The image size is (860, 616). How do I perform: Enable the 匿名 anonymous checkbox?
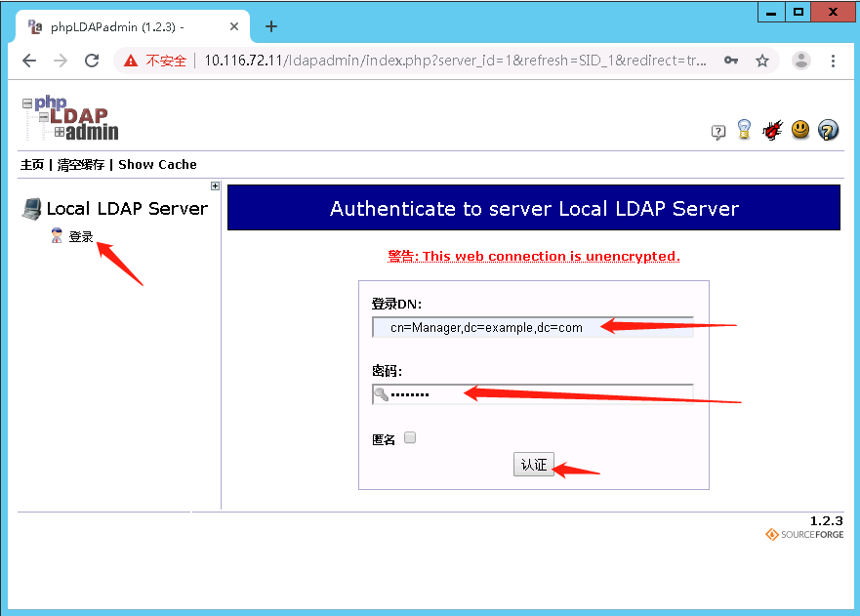(409, 437)
